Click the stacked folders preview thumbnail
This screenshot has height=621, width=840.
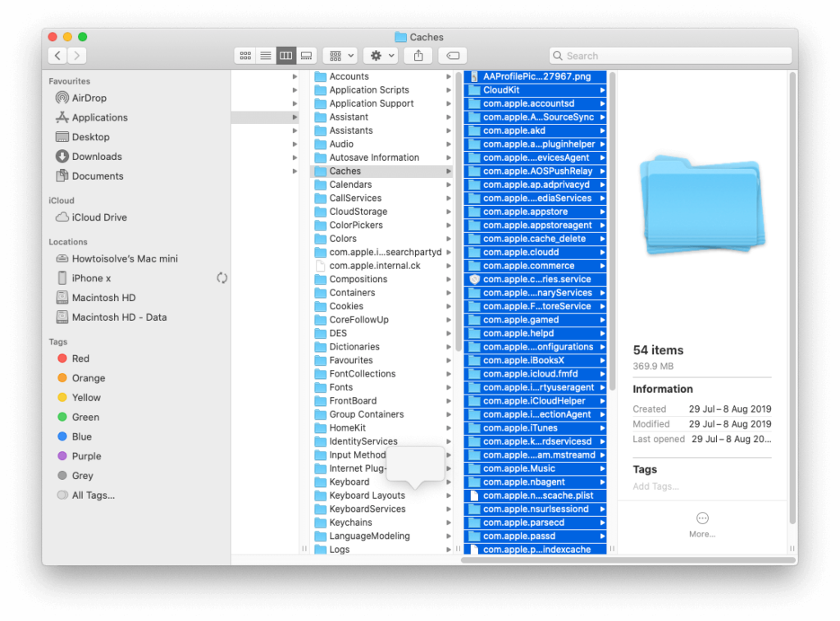pyautogui.click(x=702, y=205)
